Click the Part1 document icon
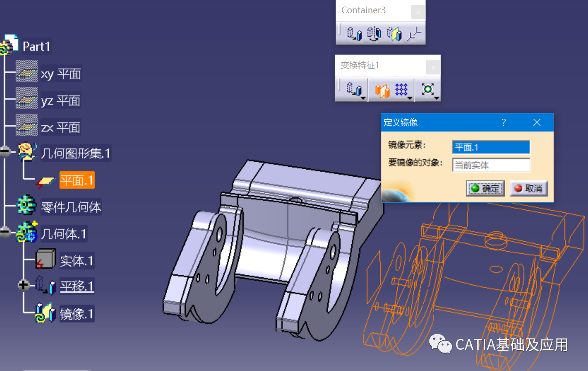588x371 pixels. pos(9,46)
